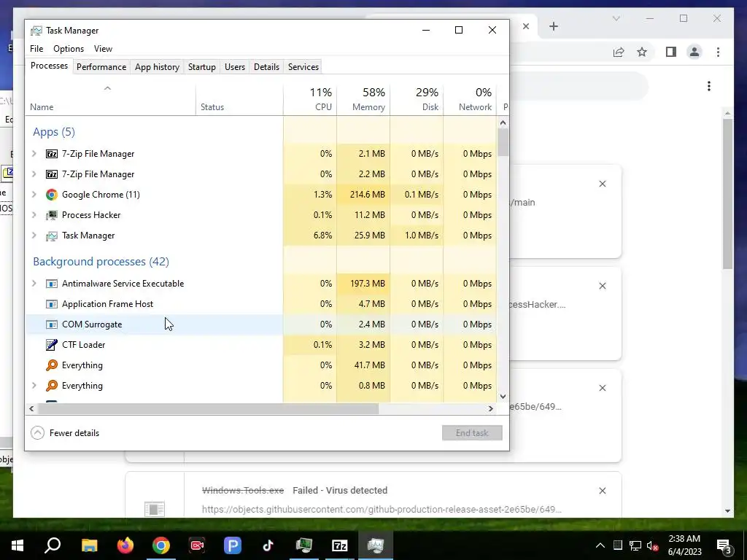Click the Google Chrome process icon

52,194
